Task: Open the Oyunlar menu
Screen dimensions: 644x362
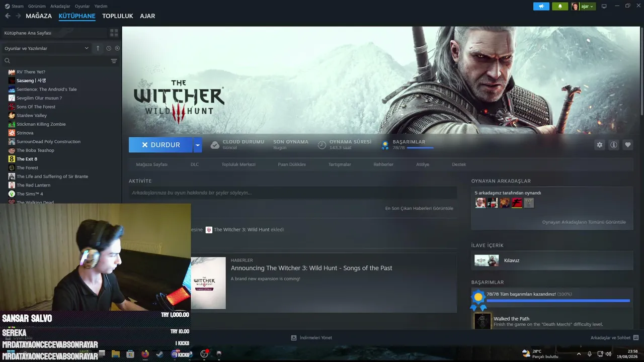Action: pos(83,6)
